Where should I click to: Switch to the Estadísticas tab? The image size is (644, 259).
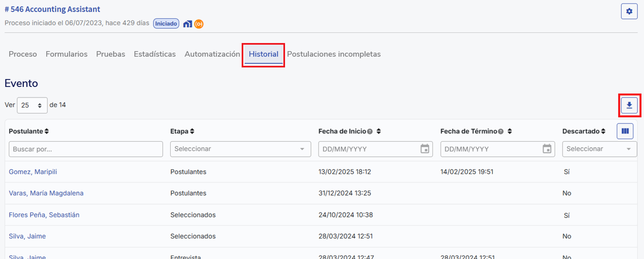pos(154,54)
